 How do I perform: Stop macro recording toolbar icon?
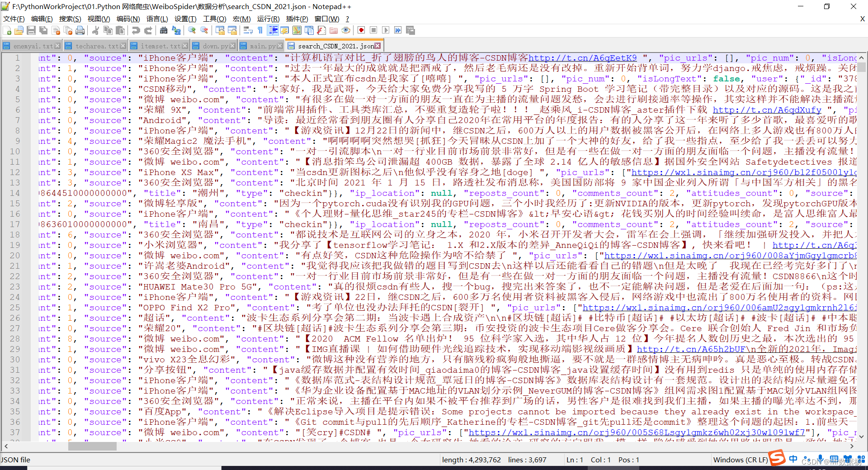373,30
